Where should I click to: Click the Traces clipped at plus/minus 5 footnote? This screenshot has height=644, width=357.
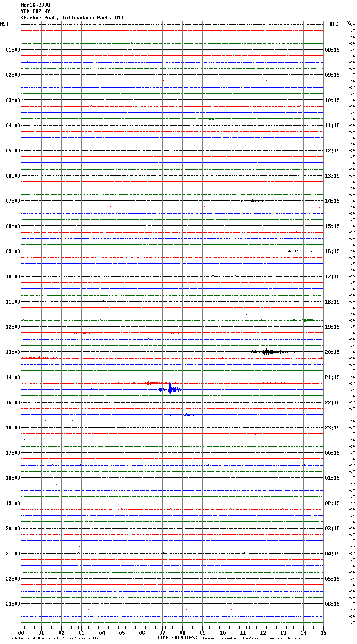click(x=254, y=639)
